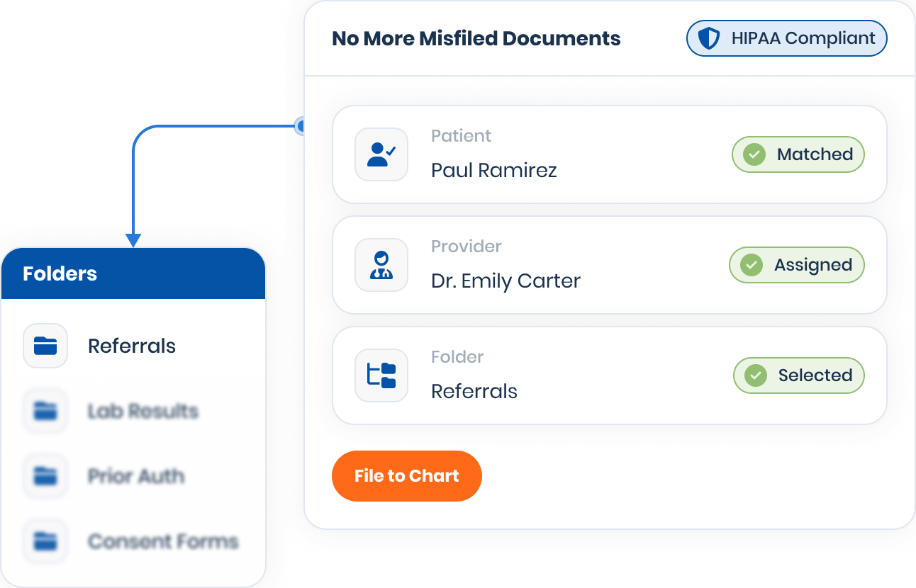Select the Lab Results folder row
Viewport: 916px width, 588px height.
pyautogui.click(x=133, y=411)
